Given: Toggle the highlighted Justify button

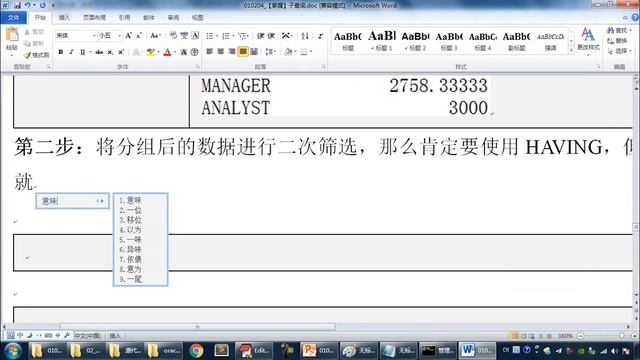Looking at the screenshot, I should tap(243, 51).
